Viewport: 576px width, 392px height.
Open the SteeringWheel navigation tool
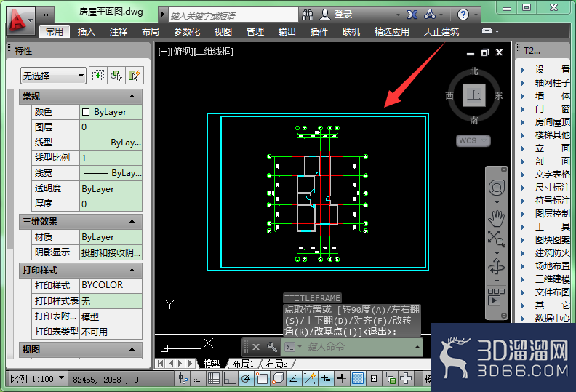point(496,188)
